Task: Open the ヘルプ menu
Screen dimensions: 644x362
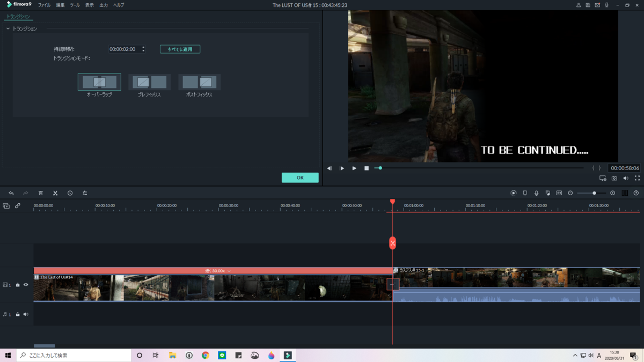Action: [x=119, y=5]
